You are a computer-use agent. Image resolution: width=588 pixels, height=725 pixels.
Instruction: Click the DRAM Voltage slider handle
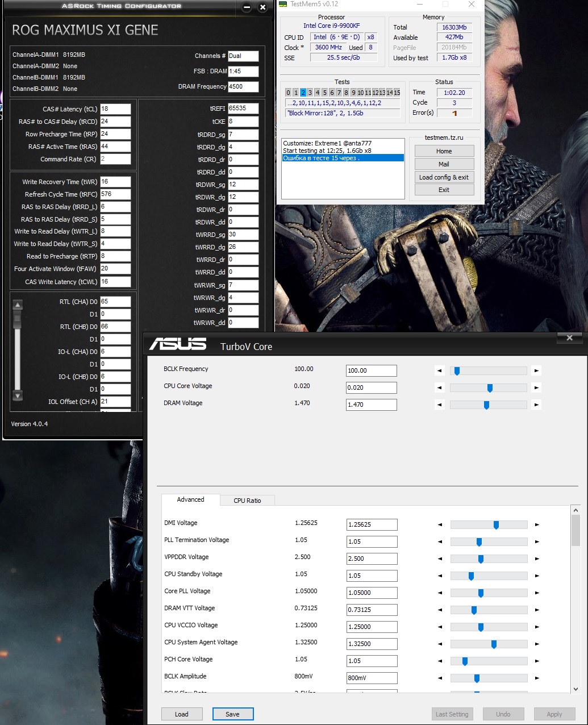[x=486, y=405]
